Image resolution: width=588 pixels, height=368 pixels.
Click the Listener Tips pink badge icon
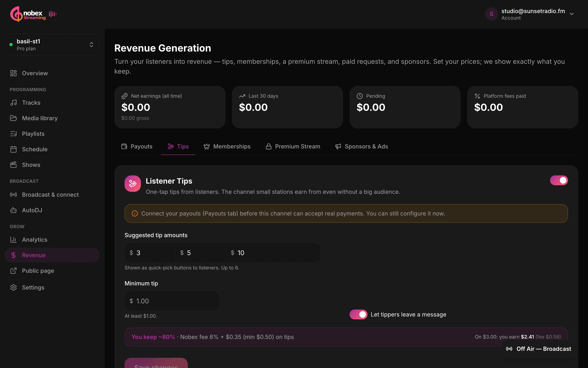133,184
